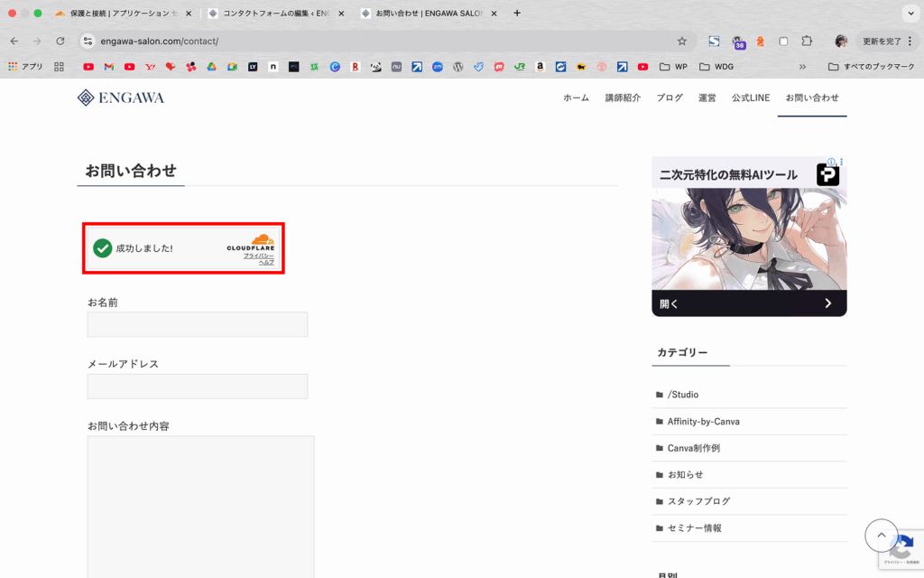Open the Chrome extensions puzzle icon
Screen dimensions: 924x578
807,42
